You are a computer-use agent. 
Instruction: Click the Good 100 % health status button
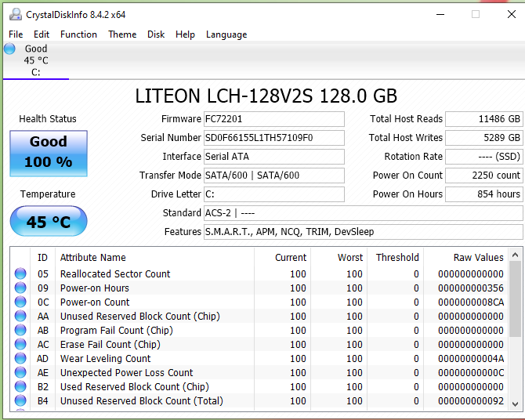pyautogui.click(x=49, y=154)
